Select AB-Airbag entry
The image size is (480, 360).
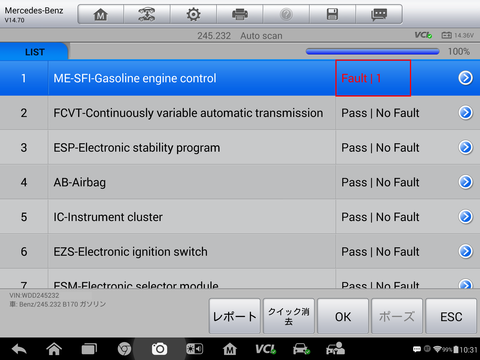point(240,182)
